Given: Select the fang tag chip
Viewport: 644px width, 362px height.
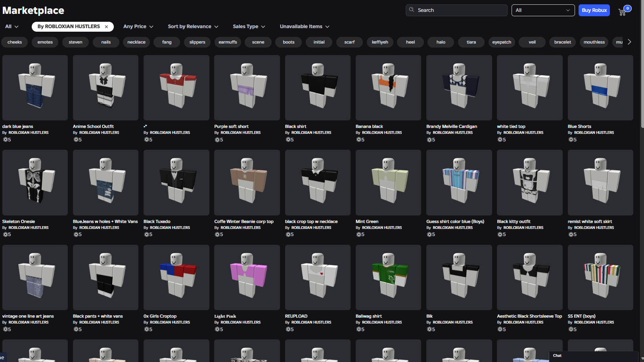Looking at the screenshot, I should pos(167,42).
